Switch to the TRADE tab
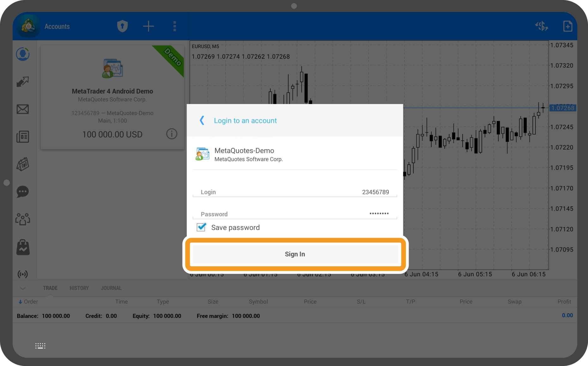 point(50,288)
